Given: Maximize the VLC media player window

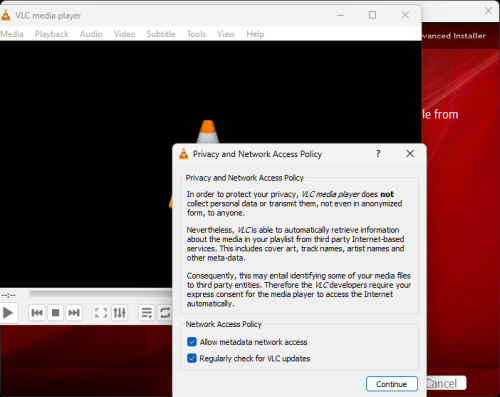Looking at the screenshot, I should (x=373, y=15).
